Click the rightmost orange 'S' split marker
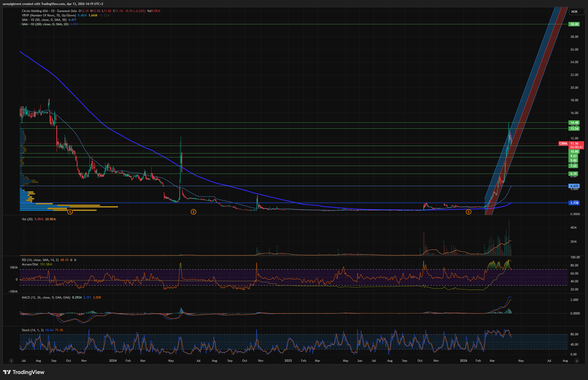Image resolution: width=588 pixels, height=380 pixels. pos(468,212)
